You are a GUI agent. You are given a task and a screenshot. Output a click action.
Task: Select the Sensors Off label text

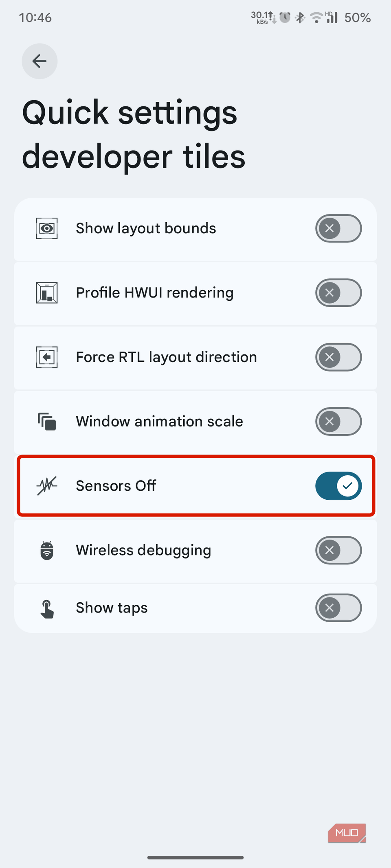coord(116,485)
